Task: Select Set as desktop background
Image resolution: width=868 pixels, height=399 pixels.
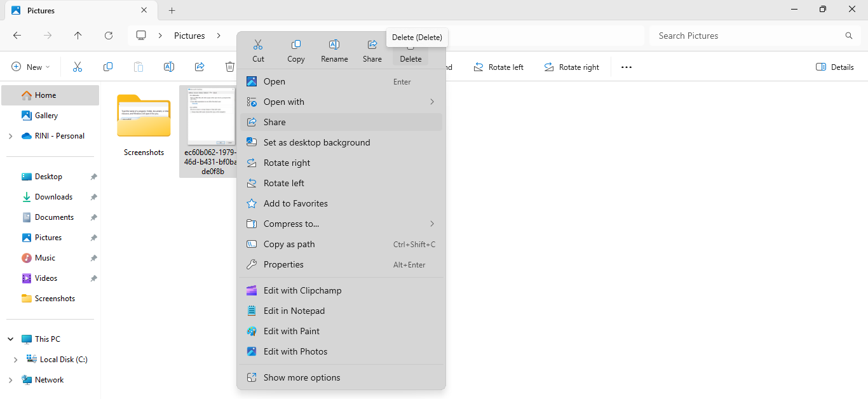Action: pyautogui.click(x=316, y=142)
